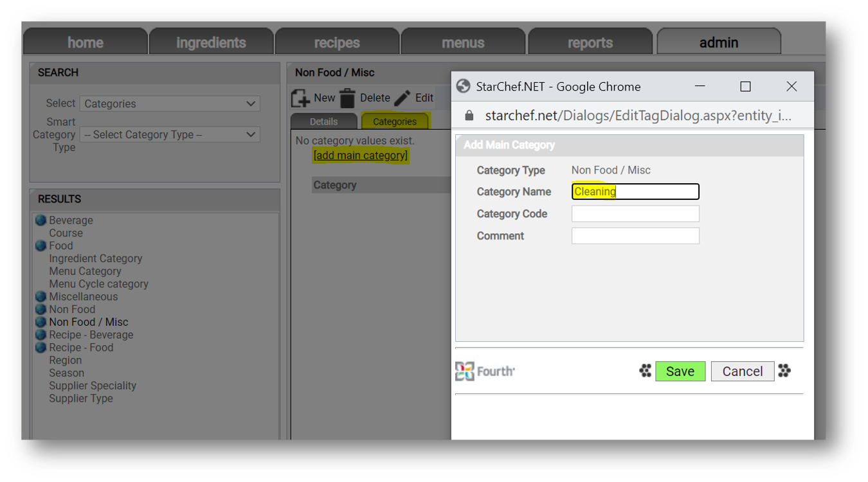
Task: Click the globe icon beside Non Food / Misc
Action: [41, 322]
